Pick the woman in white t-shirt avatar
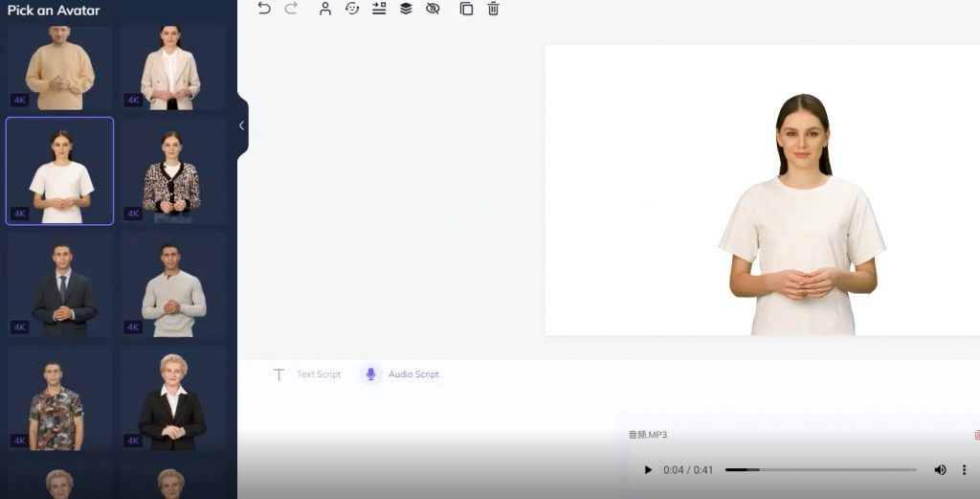Viewport: 980px width, 499px height. [60, 170]
